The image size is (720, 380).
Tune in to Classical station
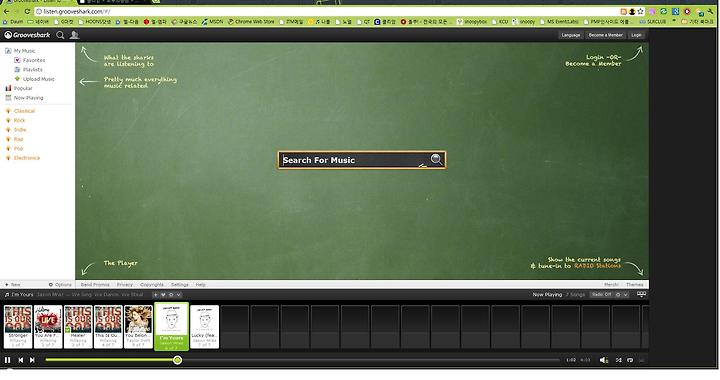[20, 111]
